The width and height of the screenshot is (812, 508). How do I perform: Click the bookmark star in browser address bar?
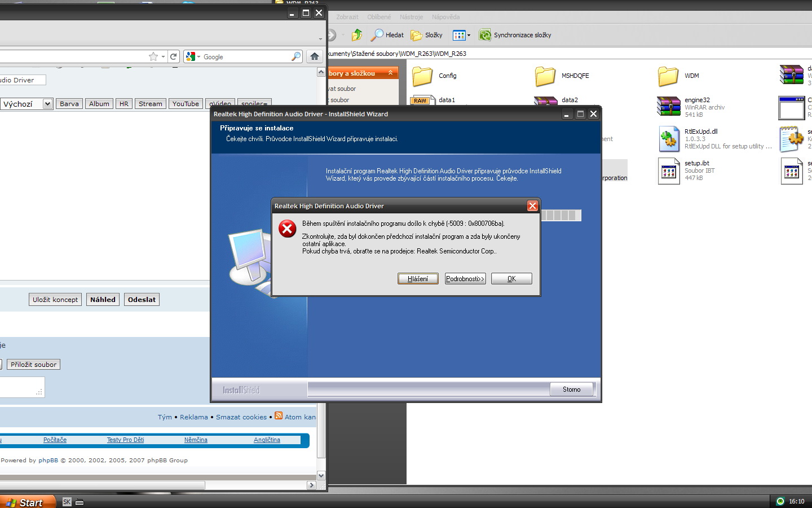153,56
